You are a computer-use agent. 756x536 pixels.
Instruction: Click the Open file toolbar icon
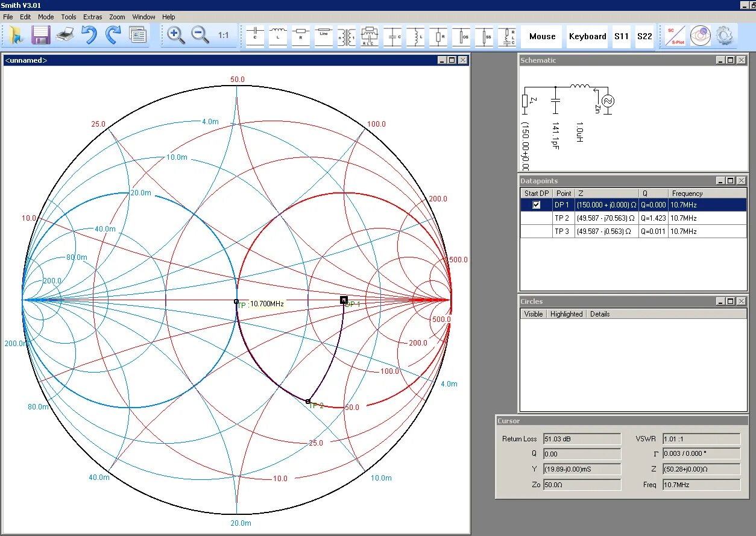(17, 36)
